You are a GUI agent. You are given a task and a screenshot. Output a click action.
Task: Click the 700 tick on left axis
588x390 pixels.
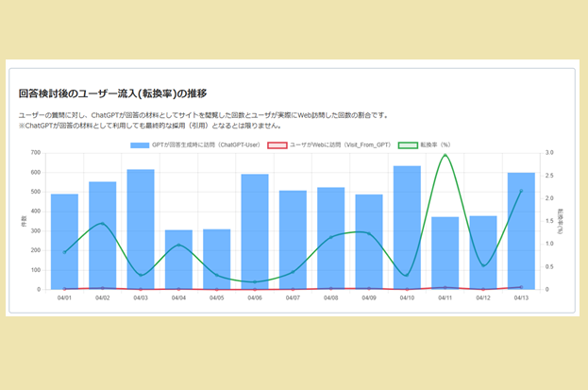click(36, 153)
